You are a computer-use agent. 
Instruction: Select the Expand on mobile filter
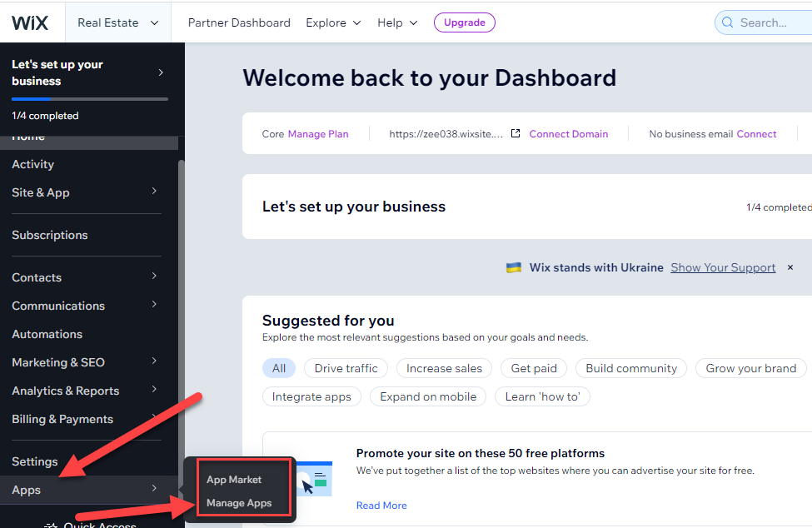pos(428,397)
